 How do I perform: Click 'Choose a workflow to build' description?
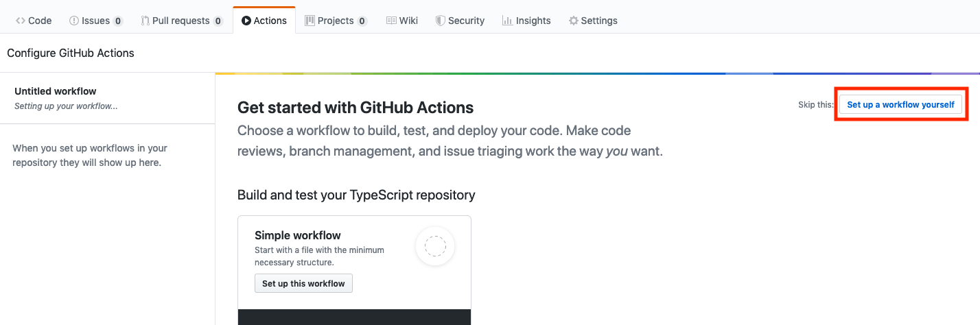(450, 141)
